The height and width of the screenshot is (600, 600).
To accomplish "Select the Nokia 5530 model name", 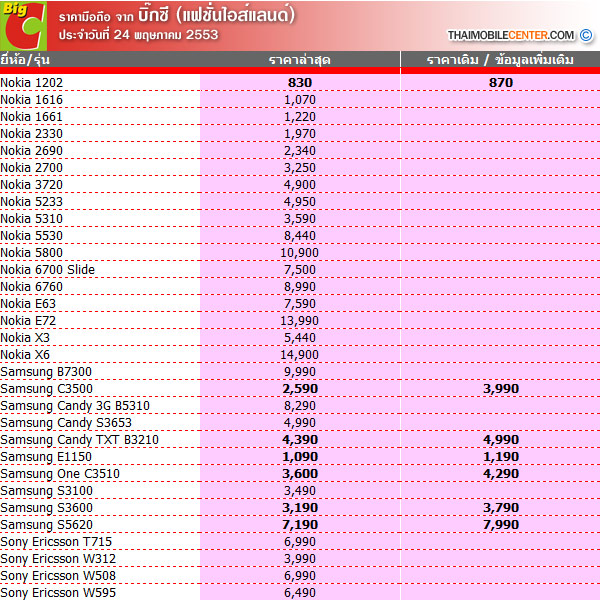I will point(31,236).
